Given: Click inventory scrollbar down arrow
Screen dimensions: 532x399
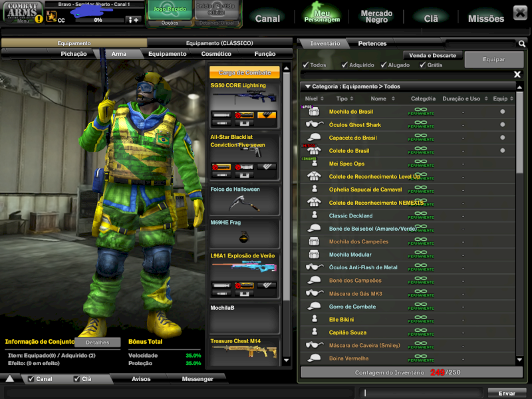Looking at the screenshot, I should pos(519,360).
